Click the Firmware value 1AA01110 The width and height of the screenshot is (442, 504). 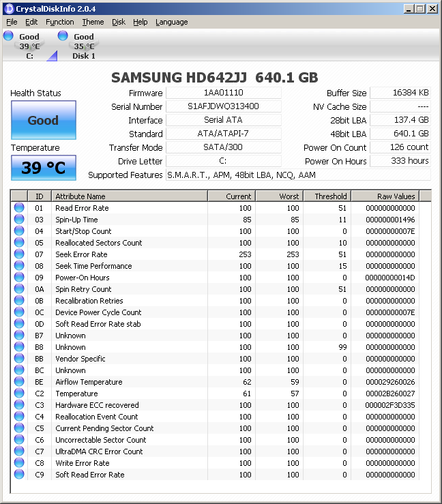[224, 93]
